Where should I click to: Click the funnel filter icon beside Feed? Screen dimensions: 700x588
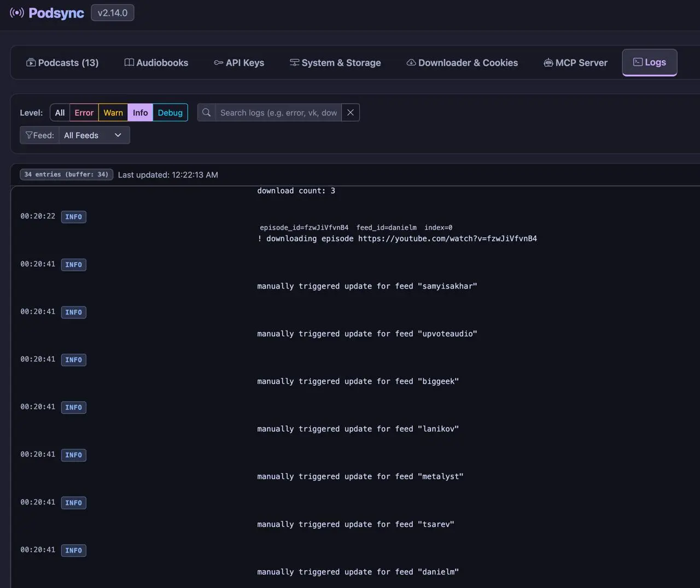click(x=29, y=135)
